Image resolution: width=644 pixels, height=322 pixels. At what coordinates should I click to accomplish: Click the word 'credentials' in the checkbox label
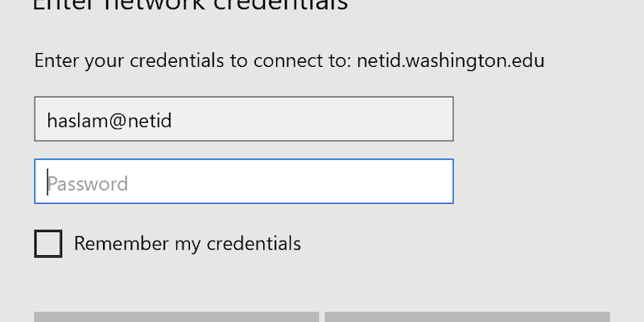tap(254, 244)
